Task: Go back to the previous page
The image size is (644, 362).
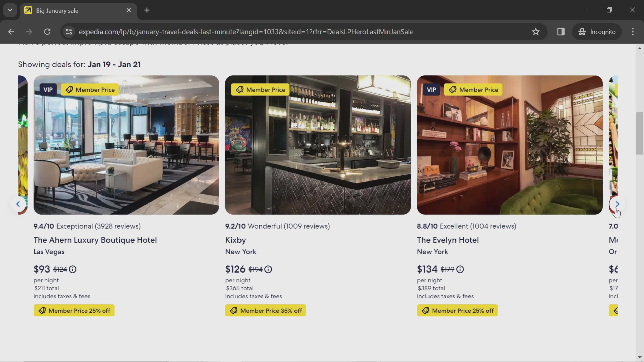Action: pos(11,32)
